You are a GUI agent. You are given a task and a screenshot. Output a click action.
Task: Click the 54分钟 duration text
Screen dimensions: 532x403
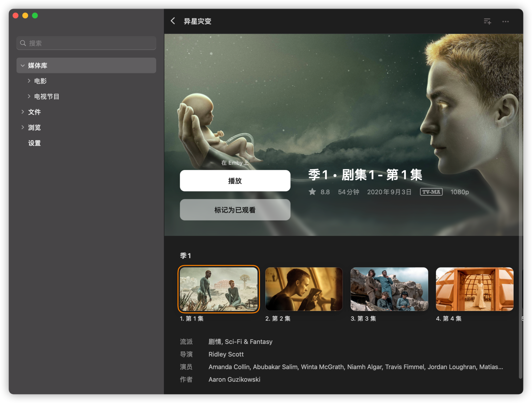click(x=348, y=192)
